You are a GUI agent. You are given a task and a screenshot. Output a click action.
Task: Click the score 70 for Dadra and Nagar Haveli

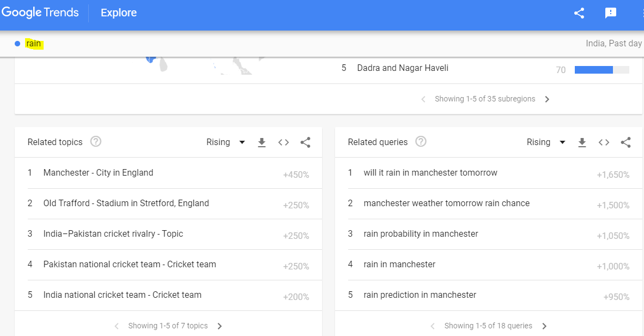click(561, 70)
